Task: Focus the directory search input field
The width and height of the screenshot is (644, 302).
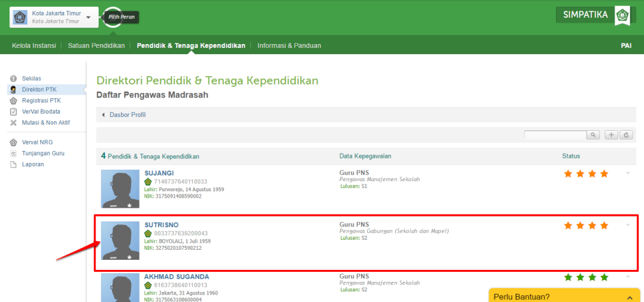Action: click(x=555, y=135)
